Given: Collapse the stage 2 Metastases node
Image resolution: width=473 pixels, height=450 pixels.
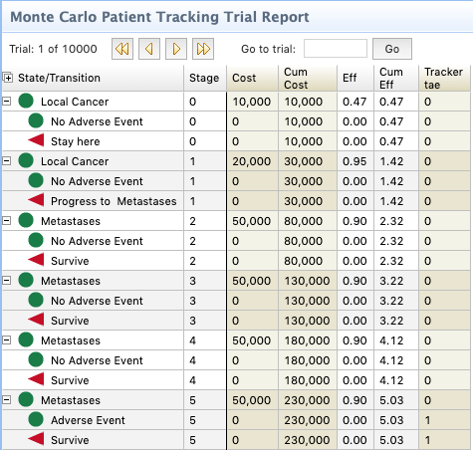Looking at the screenshot, I should pyautogui.click(x=7, y=220).
